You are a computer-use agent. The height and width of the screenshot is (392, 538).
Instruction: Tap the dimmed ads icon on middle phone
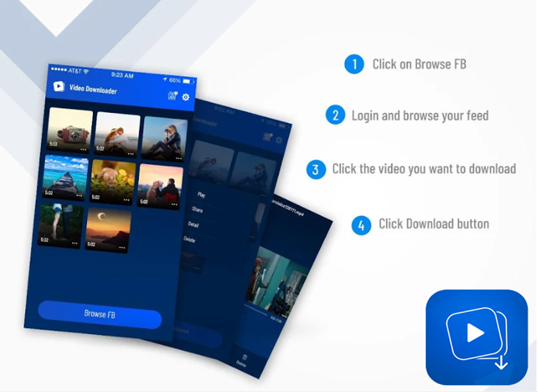pos(267,137)
